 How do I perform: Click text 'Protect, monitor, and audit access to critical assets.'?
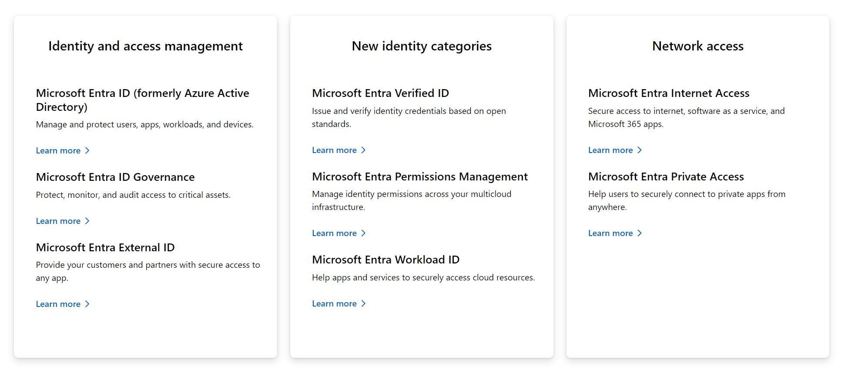pos(133,195)
